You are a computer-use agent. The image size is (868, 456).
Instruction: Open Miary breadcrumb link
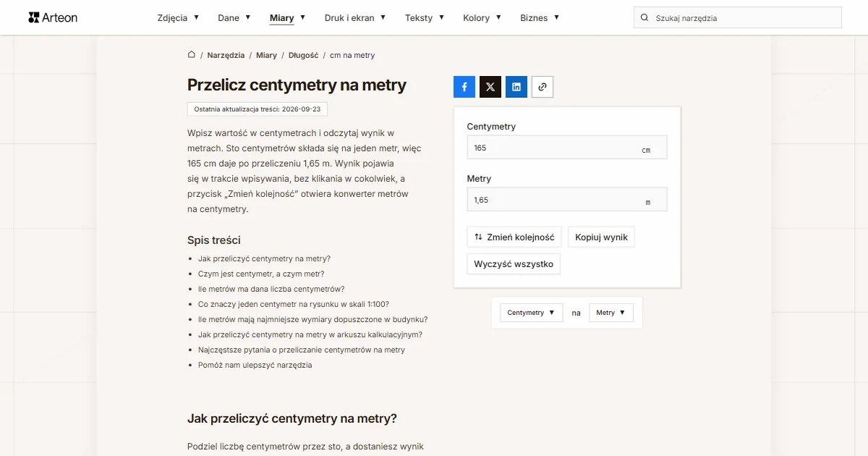[x=266, y=55]
